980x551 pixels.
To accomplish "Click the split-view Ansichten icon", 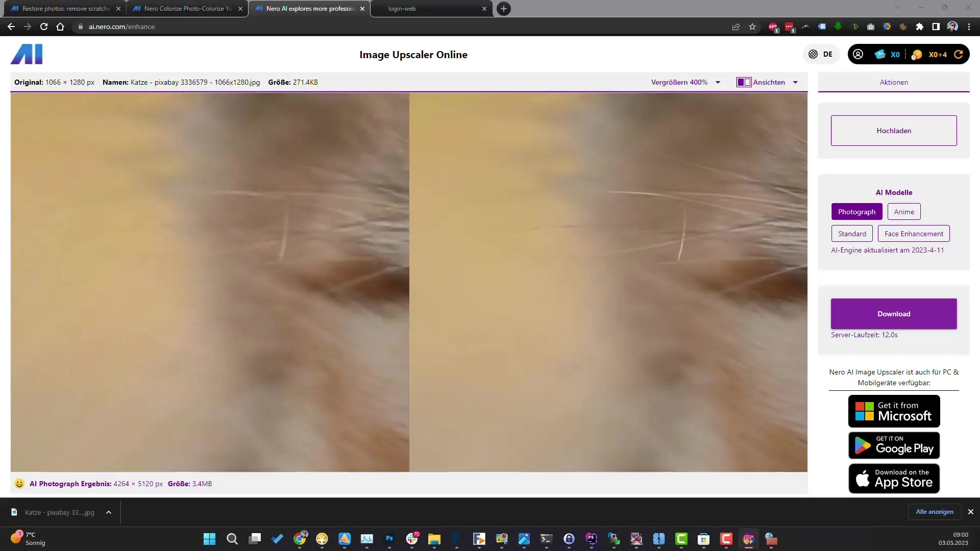I will [744, 82].
